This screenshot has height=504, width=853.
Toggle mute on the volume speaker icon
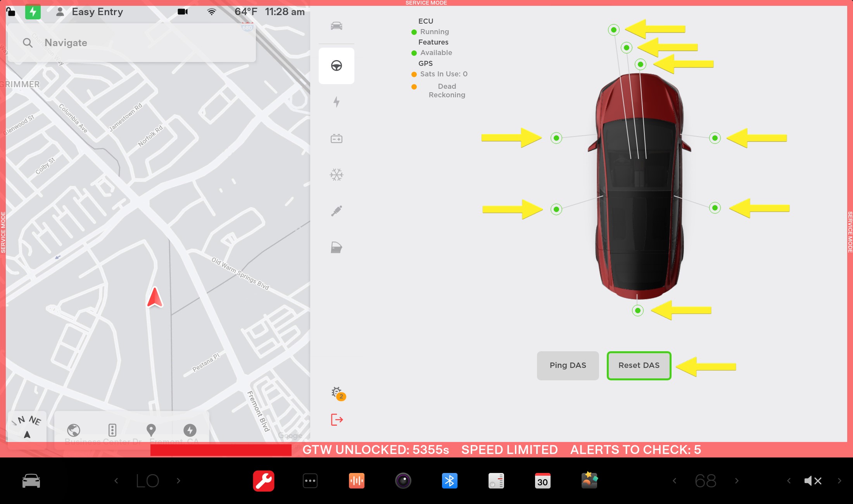click(x=813, y=481)
